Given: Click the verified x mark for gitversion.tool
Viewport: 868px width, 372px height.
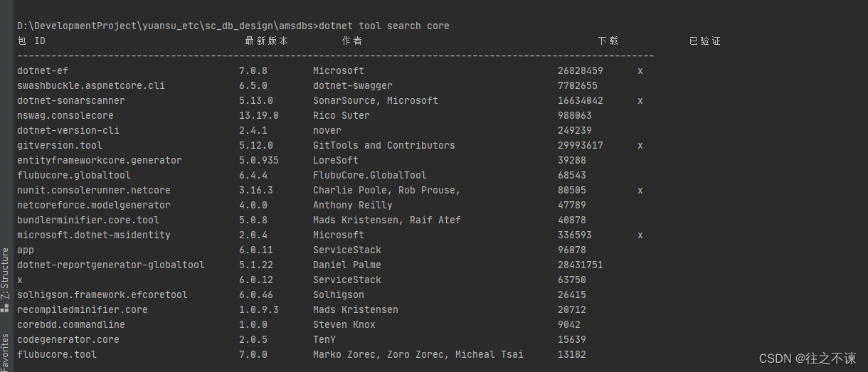Looking at the screenshot, I should point(640,145).
